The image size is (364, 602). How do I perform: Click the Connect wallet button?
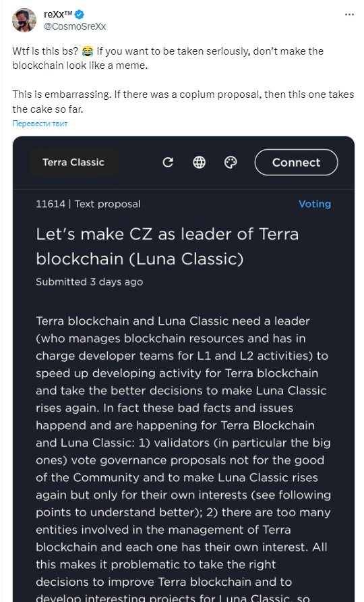coord(296,163)
